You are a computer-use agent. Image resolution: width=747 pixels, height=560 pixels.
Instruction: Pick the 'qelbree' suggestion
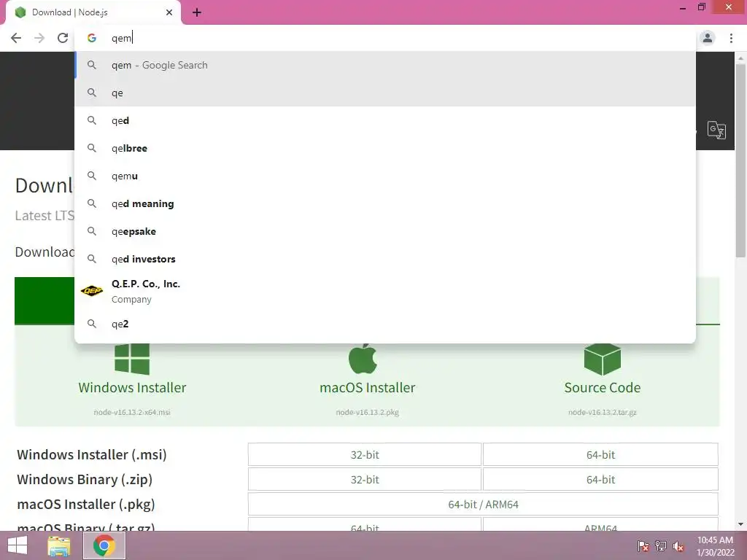pos(385,148)
